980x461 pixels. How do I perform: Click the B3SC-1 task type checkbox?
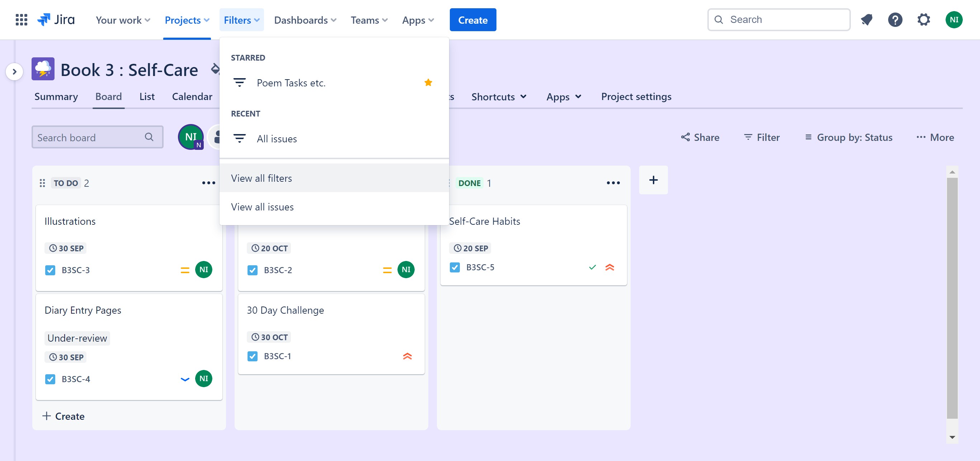tap(252, 356)
